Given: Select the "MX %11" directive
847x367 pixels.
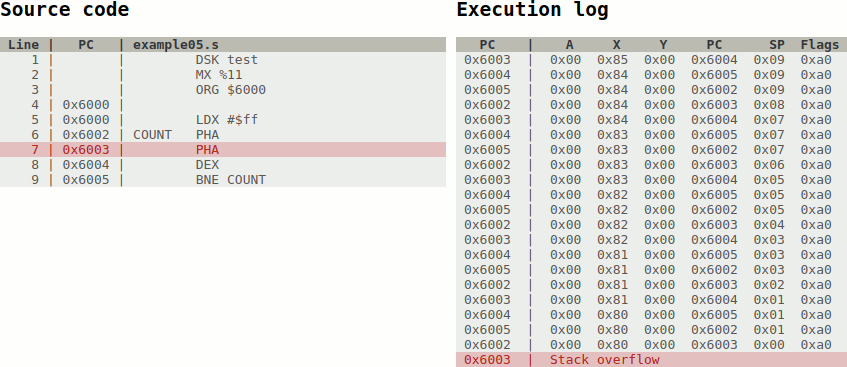Looking at the screenshot, I should (219, 75).
